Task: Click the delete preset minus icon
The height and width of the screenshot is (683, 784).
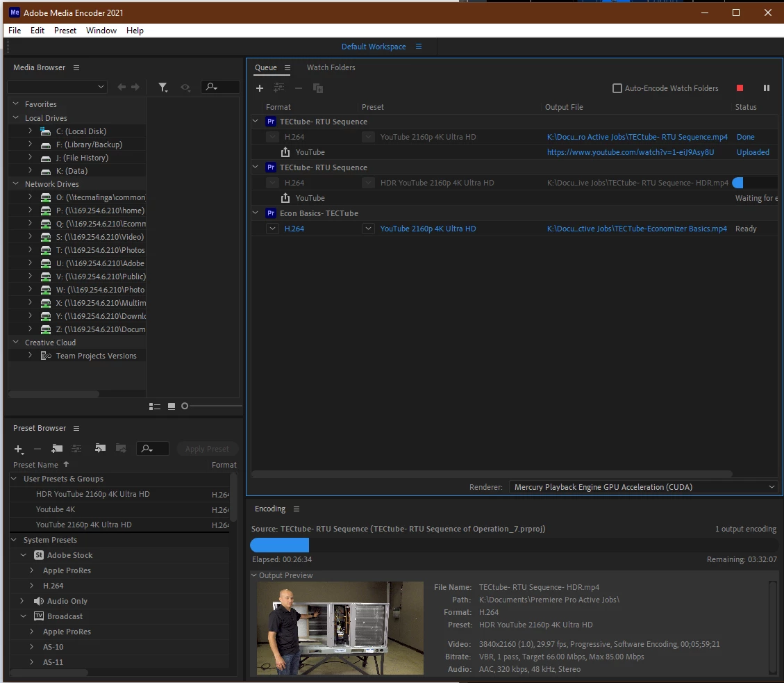Action: point(37,449)
